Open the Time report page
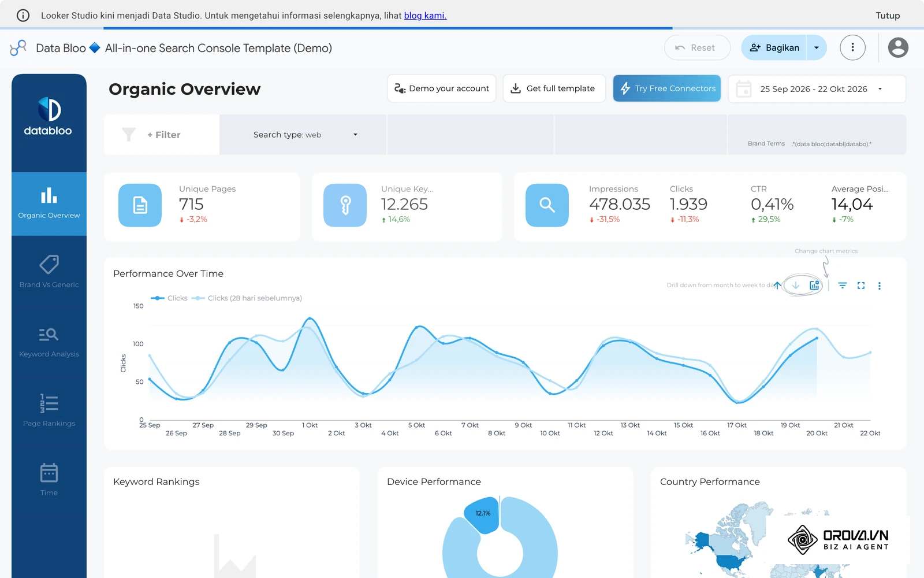This screenshot has height=578, width=924. (49, 481)
